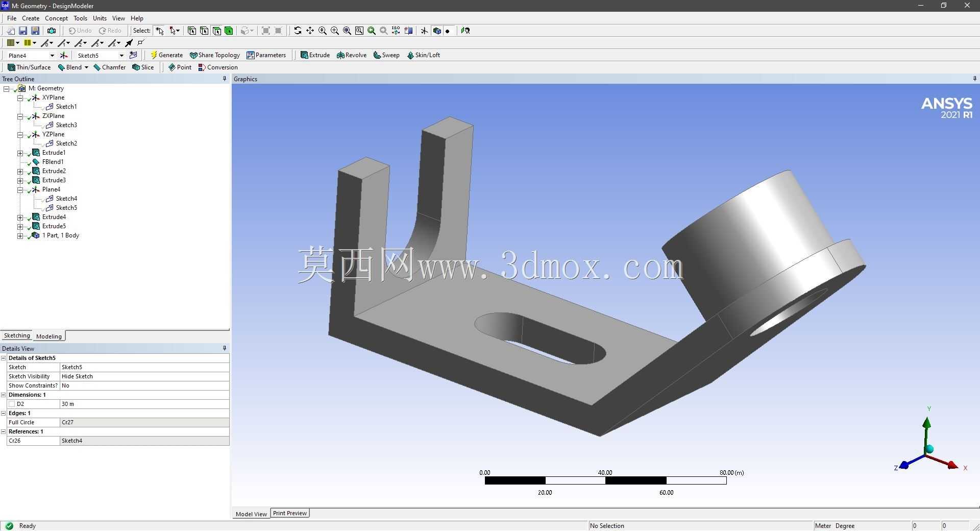Enable the green body selection filter

(x=229, y=31)
